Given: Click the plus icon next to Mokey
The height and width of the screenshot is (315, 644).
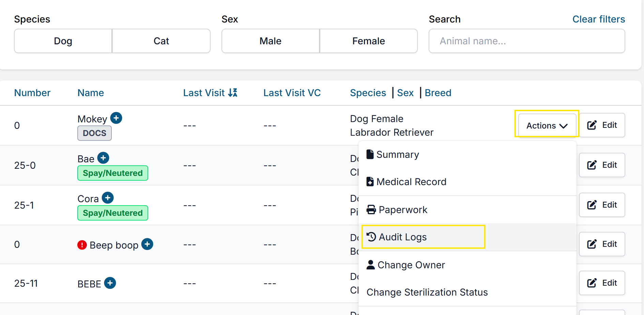Looking at the screenshot, I should [116, 118].
